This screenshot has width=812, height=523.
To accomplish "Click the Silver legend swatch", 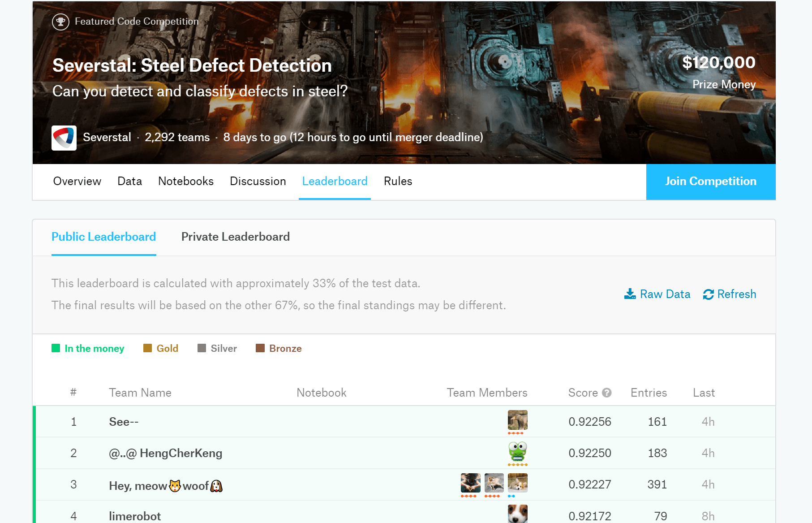I will click(202, 348).
